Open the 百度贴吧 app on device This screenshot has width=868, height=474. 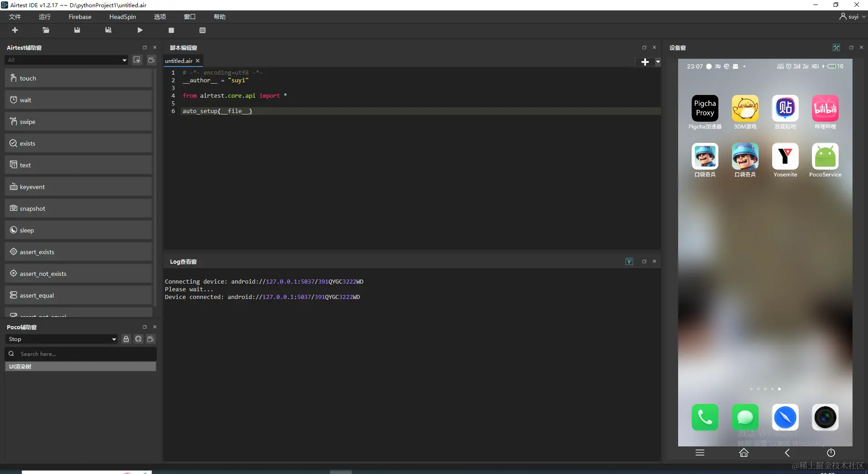785,108
